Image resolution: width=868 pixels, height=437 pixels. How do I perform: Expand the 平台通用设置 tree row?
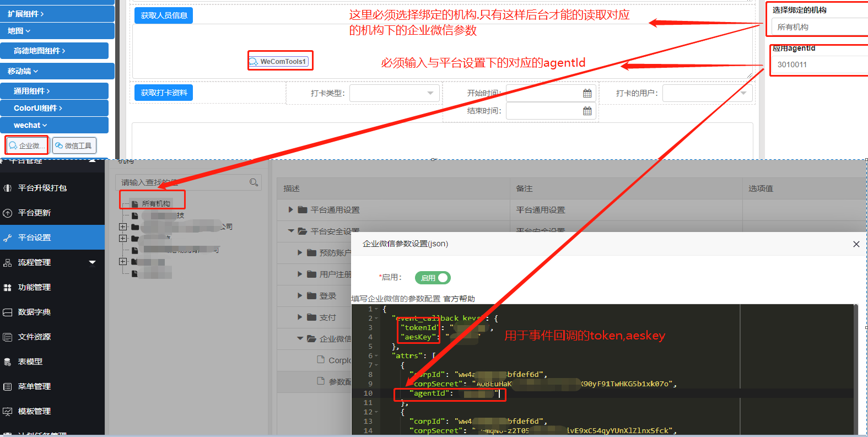tap(290, 210)
